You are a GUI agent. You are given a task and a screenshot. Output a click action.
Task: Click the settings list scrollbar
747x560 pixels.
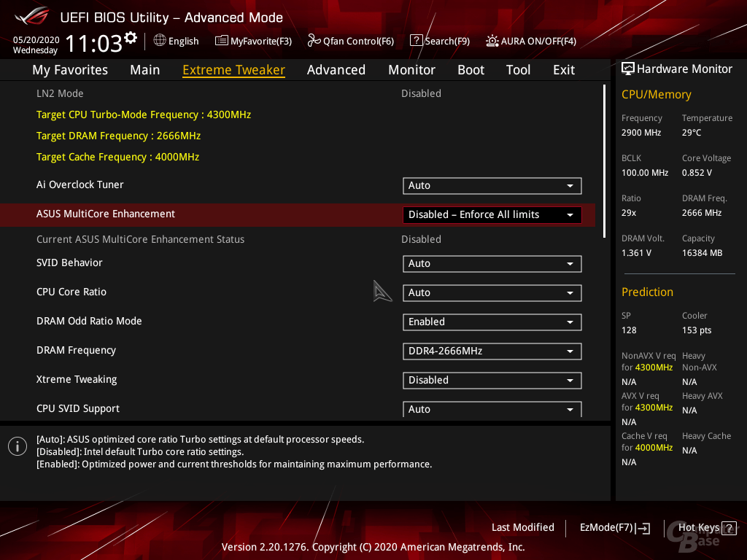click(604, 161)
